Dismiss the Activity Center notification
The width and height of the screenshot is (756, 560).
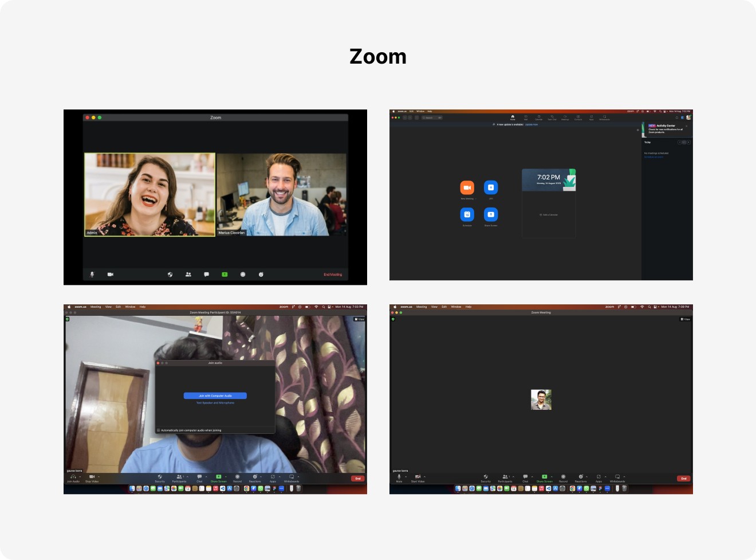(x=687, y=126)
